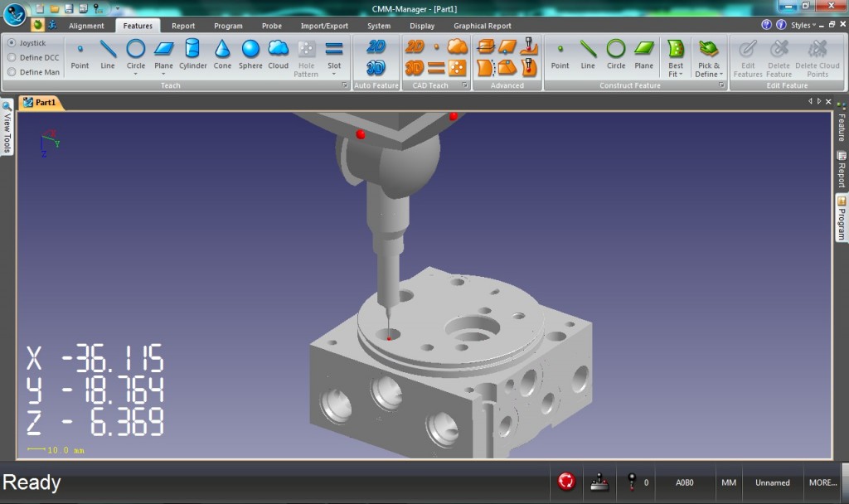
Task: Open the Graphical Report tab
Action: click(x=482, y=26)
